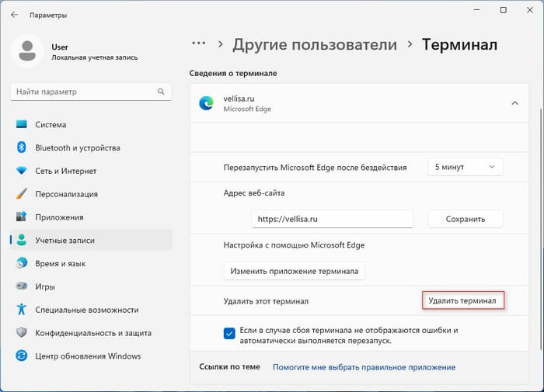Screen dimensions: 544x392
Task: Click the Сведения о терминале heading
Action: (x=233, y=73)
